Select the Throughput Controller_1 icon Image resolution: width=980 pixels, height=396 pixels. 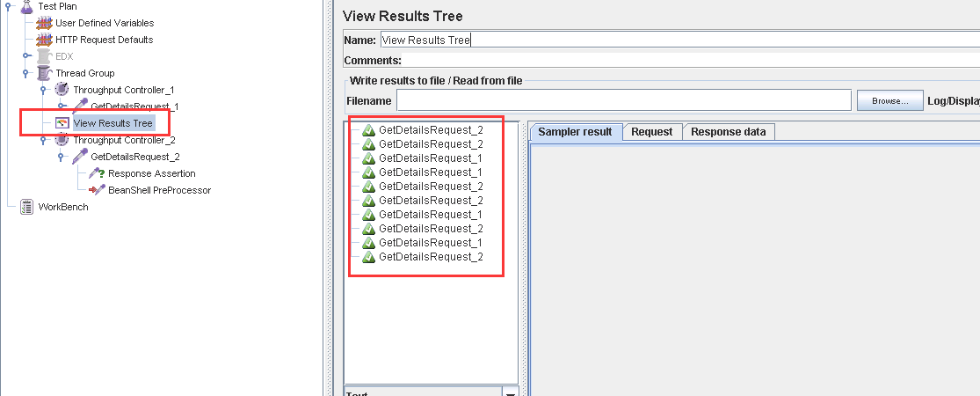click(x=62, y=90)
